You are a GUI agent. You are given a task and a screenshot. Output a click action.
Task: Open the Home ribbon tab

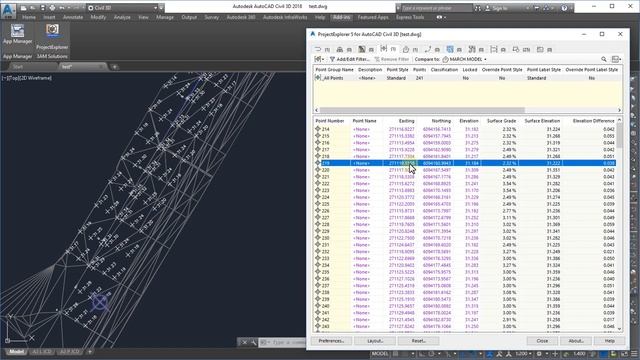29,18
